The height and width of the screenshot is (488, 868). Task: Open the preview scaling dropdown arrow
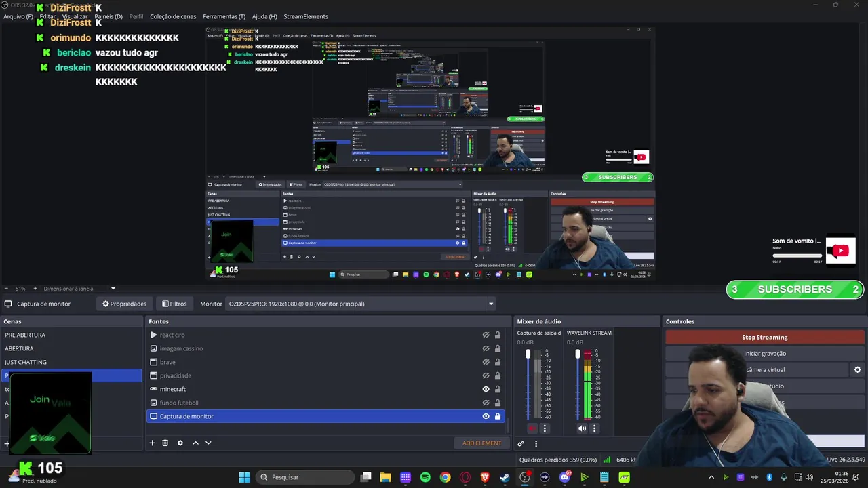click(x=113, y=288)
